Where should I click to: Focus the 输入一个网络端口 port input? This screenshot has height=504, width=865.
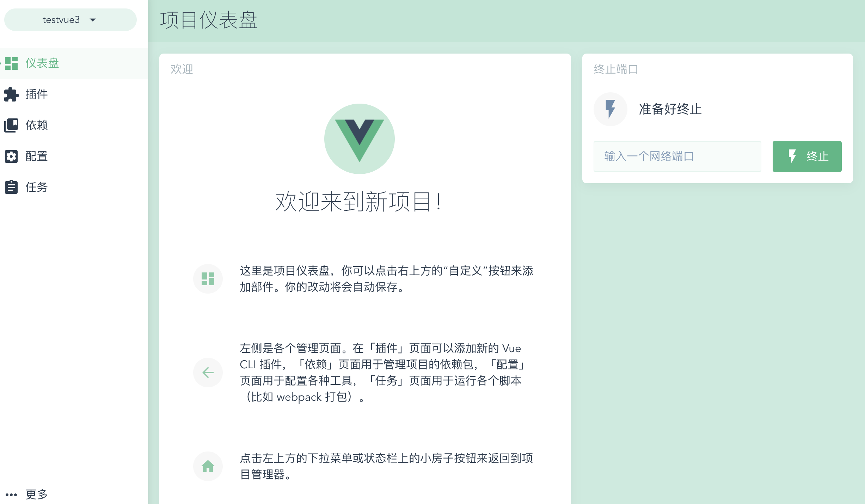(x=677, y=156)
